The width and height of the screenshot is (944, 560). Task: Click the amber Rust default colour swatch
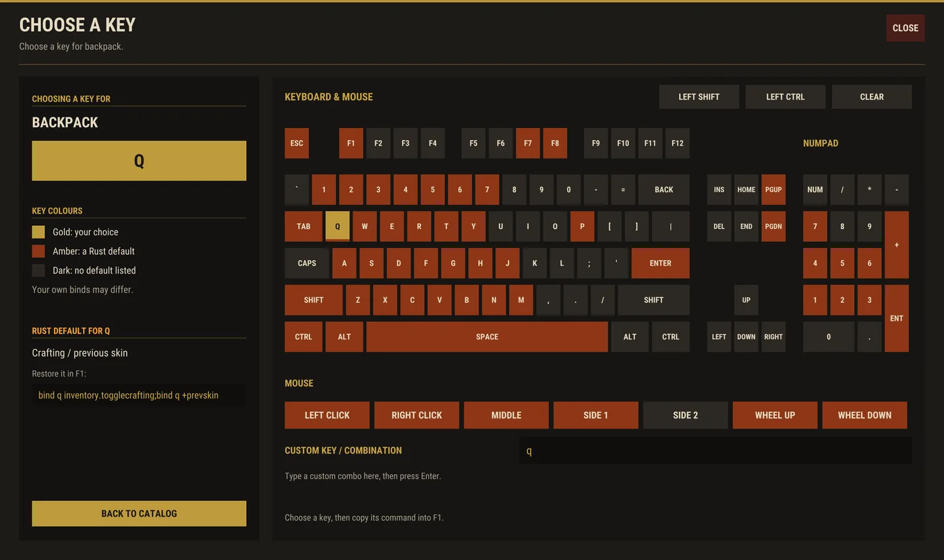[38, 251]
